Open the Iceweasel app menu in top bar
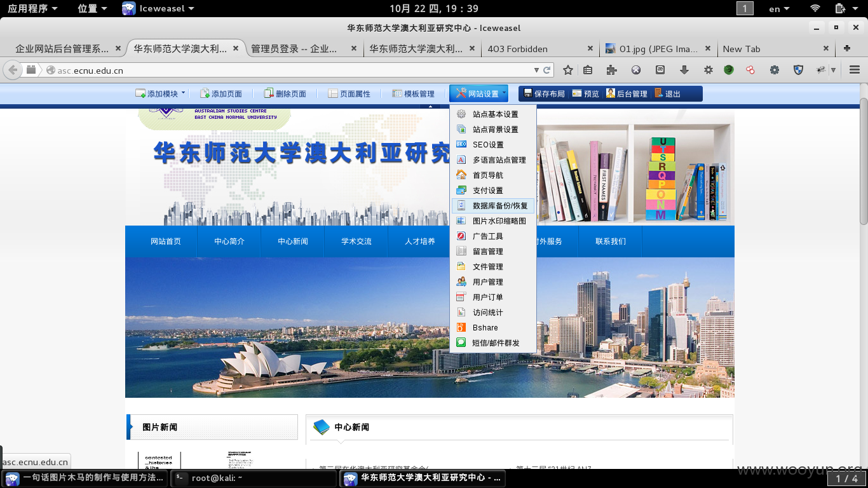Image resolution: width=868 pixels, height=488 pixels. coord(159,9)
